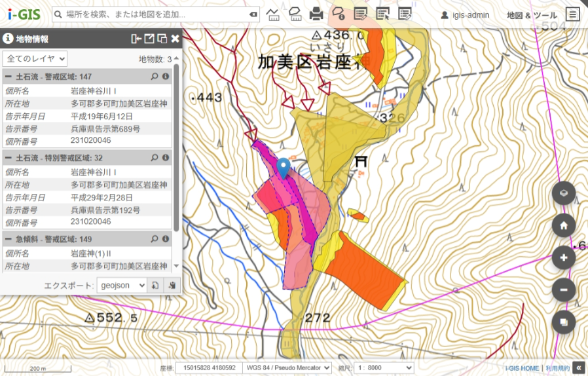Clear the search box with the backspace icon

(x=253, y=14)
